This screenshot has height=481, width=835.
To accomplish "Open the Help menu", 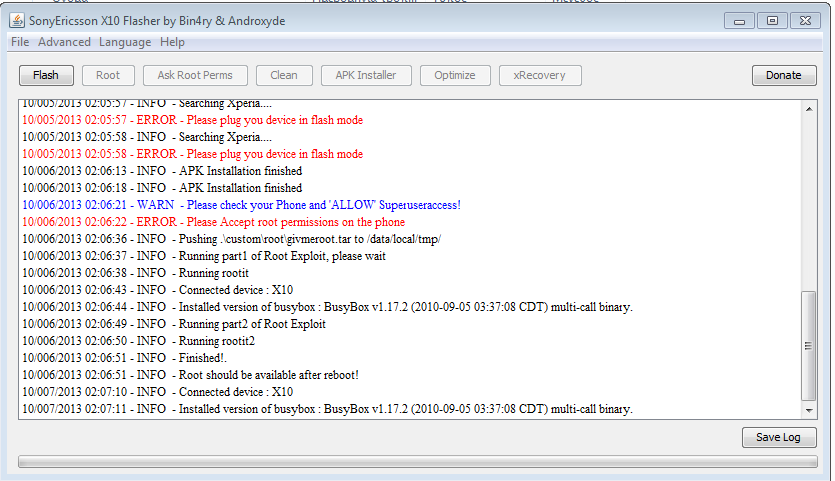I will 173,42.
